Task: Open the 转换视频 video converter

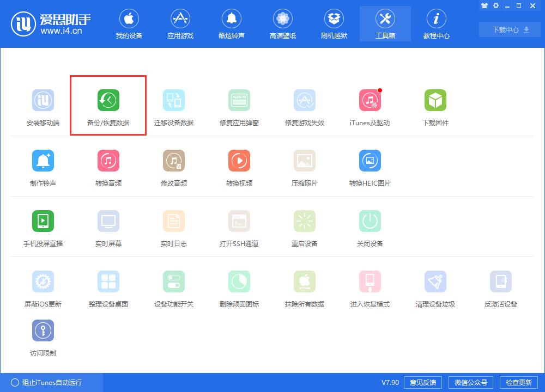Action: click(239, 166)
